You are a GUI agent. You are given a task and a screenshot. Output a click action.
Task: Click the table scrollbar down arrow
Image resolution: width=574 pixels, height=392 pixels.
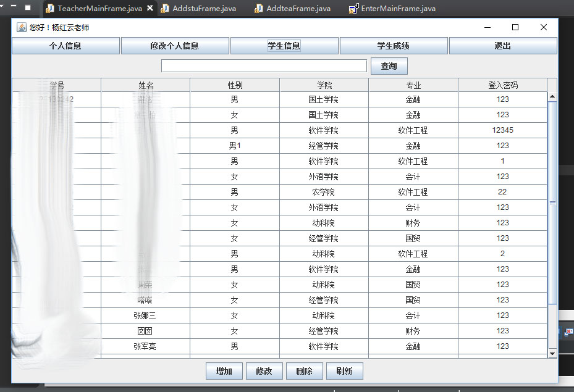(552, 354)
